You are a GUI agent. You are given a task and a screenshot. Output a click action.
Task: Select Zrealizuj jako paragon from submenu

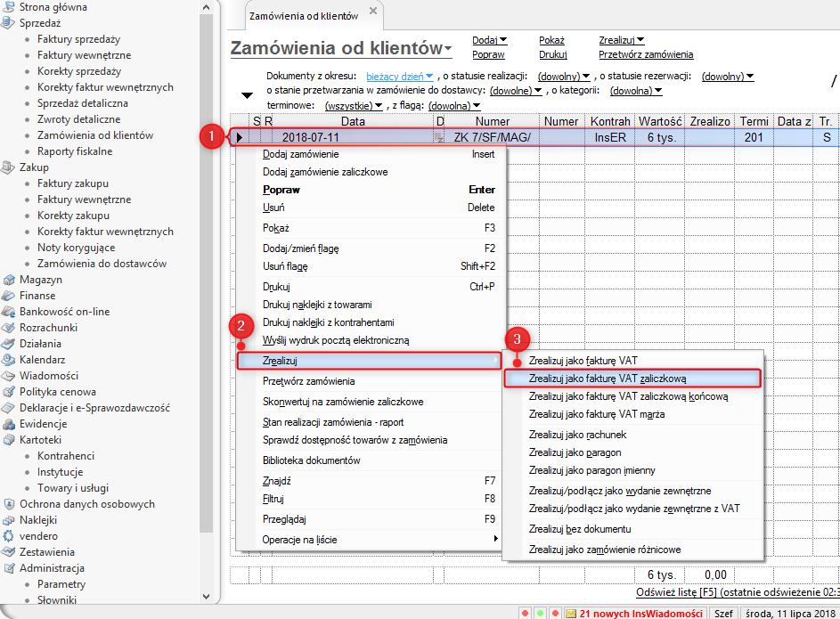[x=575, y=452]
